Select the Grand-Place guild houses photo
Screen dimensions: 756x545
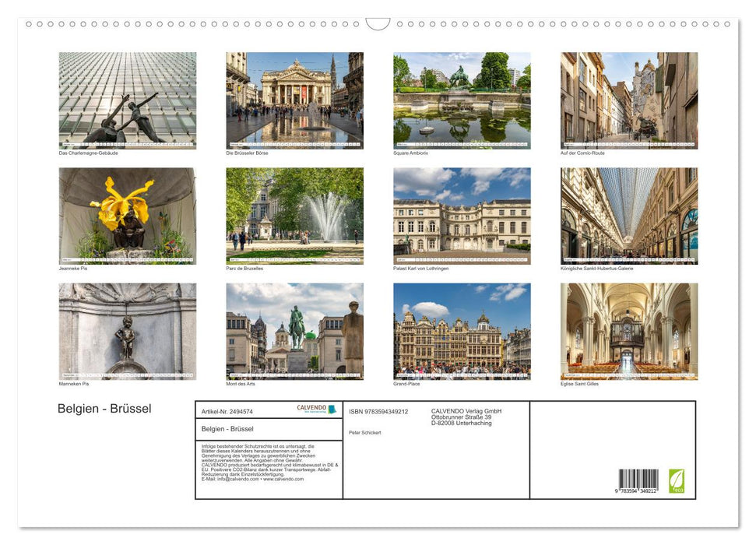coord(462,332)
